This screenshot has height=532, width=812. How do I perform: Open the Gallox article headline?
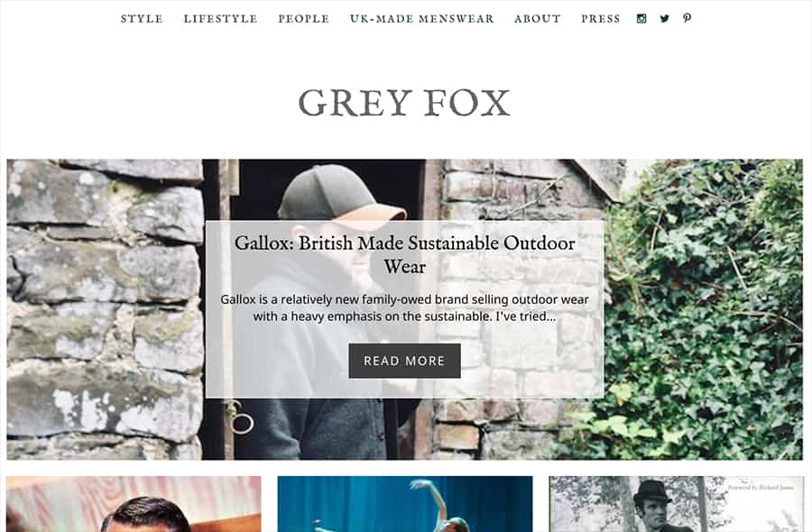pos(404,254)
